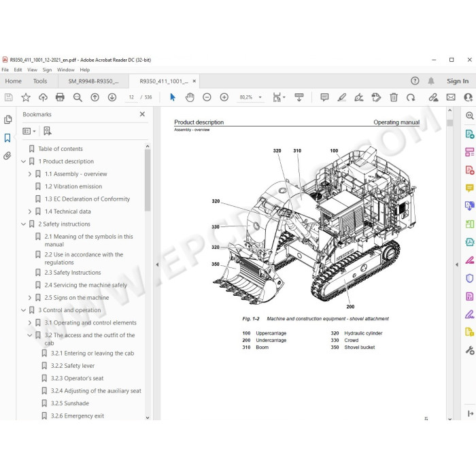Click the Find current bookmark icon
The width and height of the screenshot is (476, 476).
(48, 131)
